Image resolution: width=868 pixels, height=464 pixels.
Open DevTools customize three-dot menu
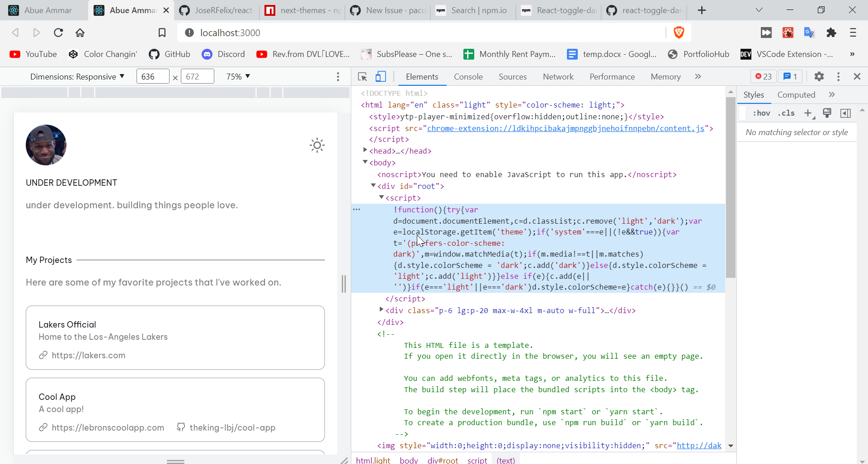coord(838,77)
